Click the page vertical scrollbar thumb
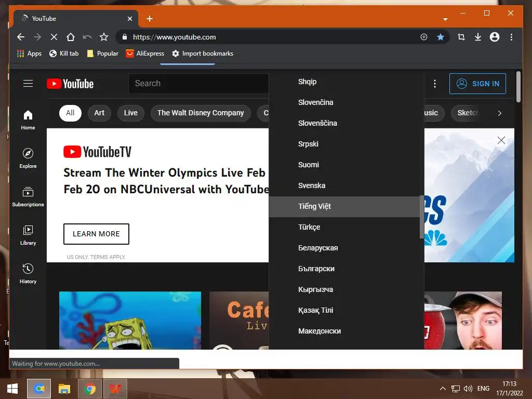Viewport: 532px width, 399px height. pyautogui.click(x=518, y=87)
